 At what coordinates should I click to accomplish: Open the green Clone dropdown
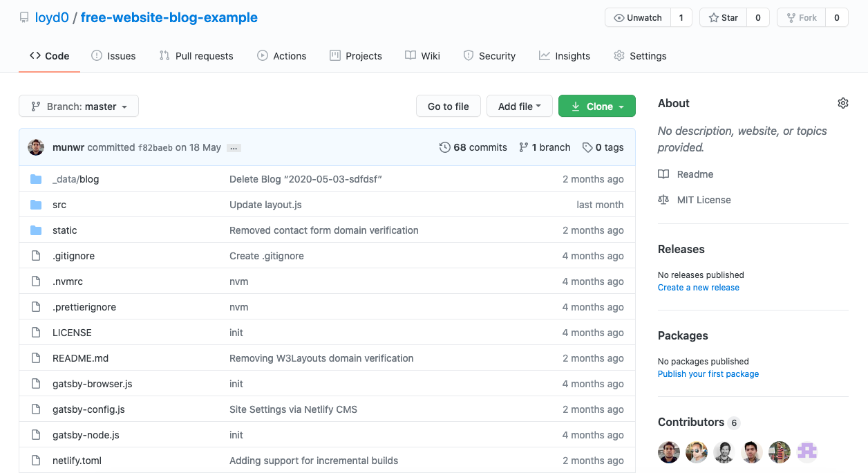point(597,106)
